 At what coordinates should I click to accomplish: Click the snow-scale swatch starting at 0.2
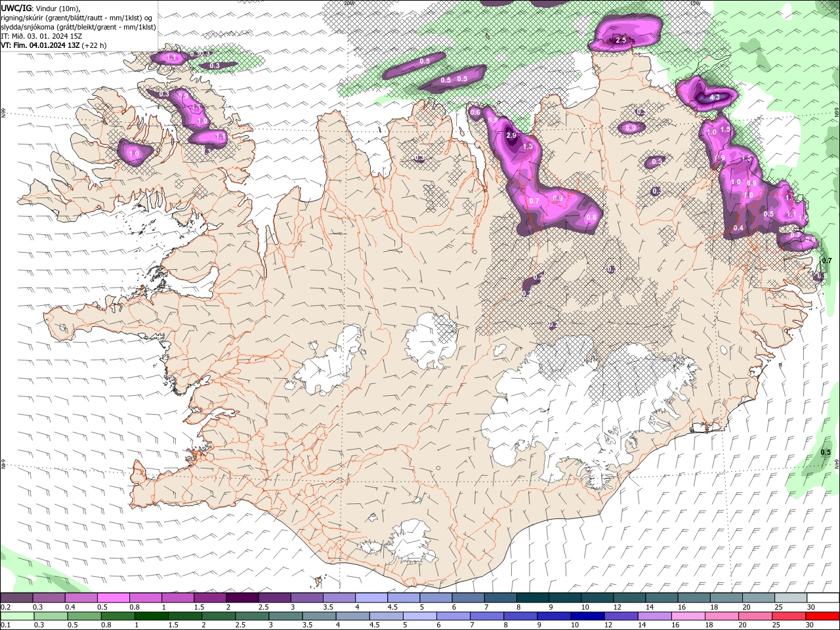[16, 598]
